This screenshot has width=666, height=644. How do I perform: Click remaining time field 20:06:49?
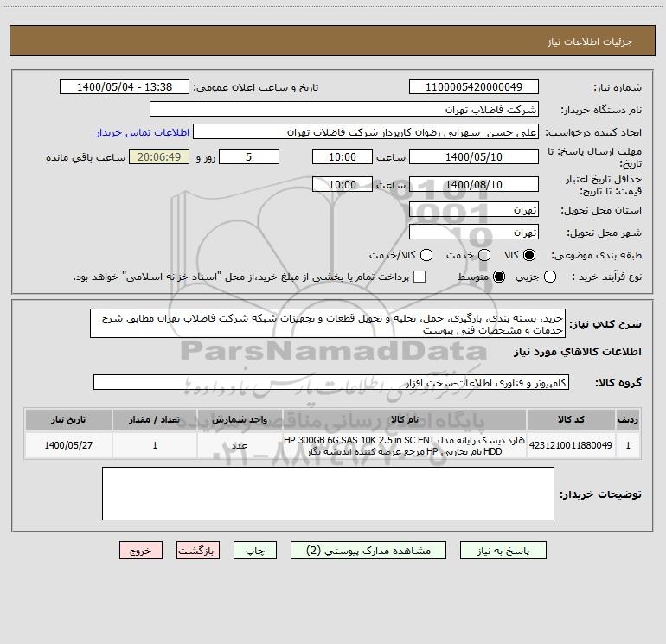(159, 157)
